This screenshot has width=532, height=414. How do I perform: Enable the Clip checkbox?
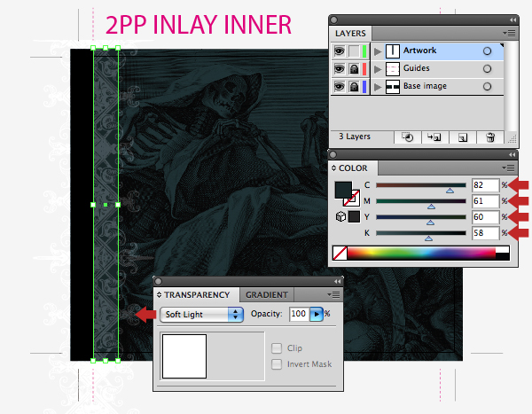coord(277,348)
